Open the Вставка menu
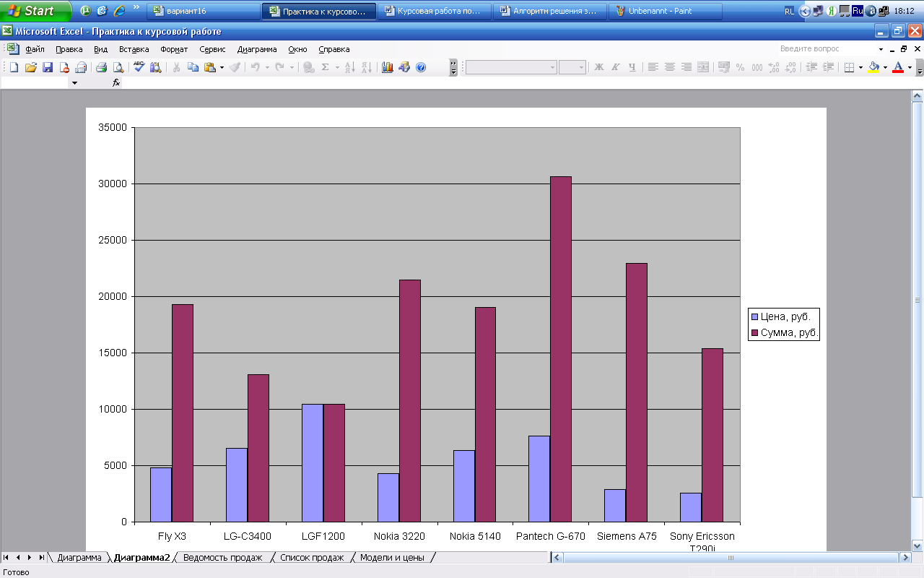The width and height of the screenshot is (924, 578). (134, 49)
